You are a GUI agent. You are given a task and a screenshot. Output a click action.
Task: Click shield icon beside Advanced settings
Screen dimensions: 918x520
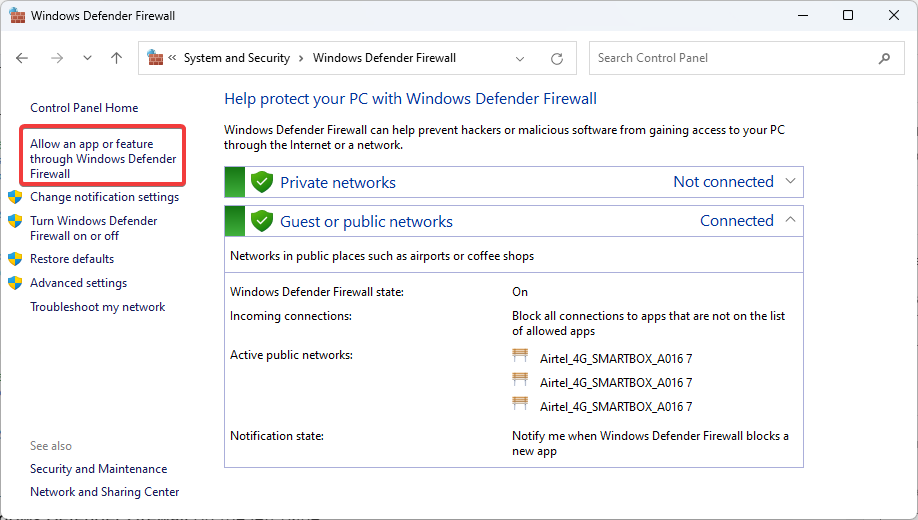[15, 283]
